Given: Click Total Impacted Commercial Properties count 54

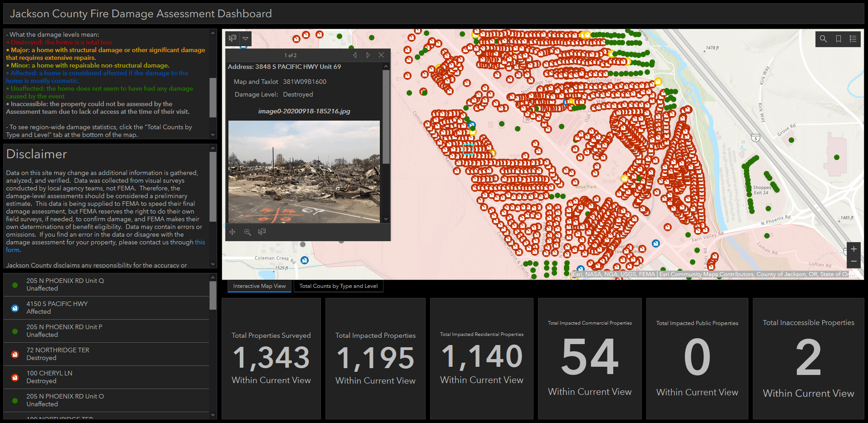Looking at the screenshot, I should tap(590, 357).
